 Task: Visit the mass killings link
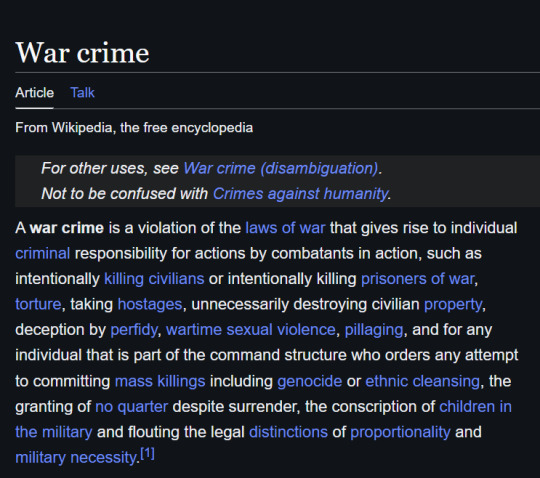pyautogui.click(x=160, y=381)
